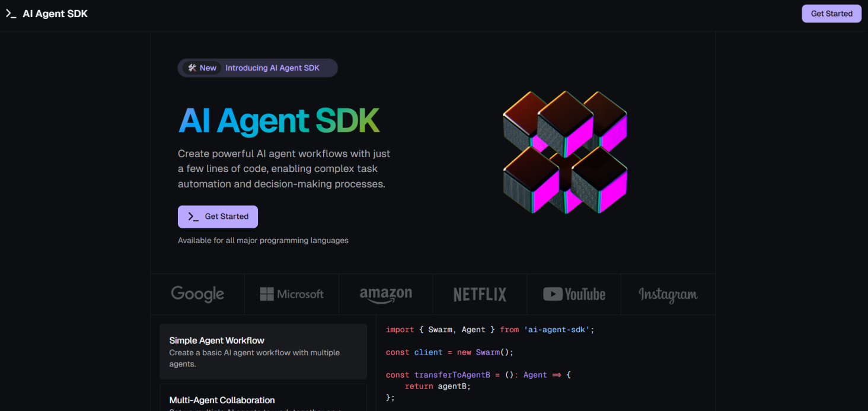Click the Google logo

pos(197,294)
